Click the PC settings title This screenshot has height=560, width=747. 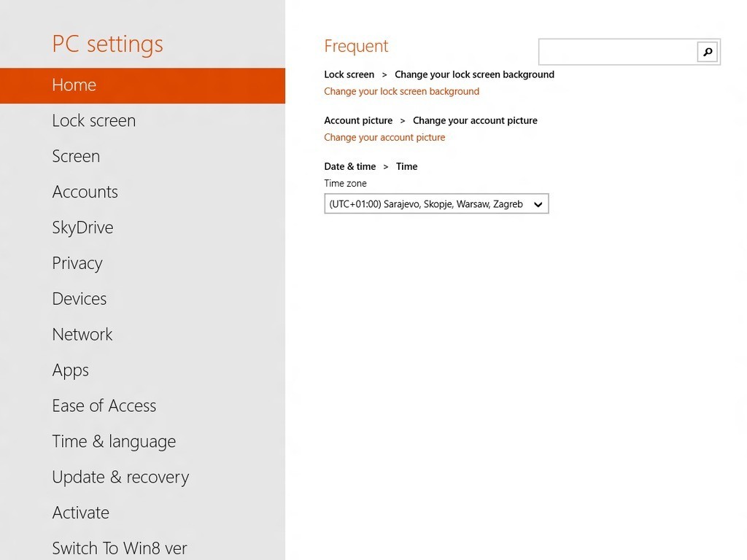click(107, 44)
